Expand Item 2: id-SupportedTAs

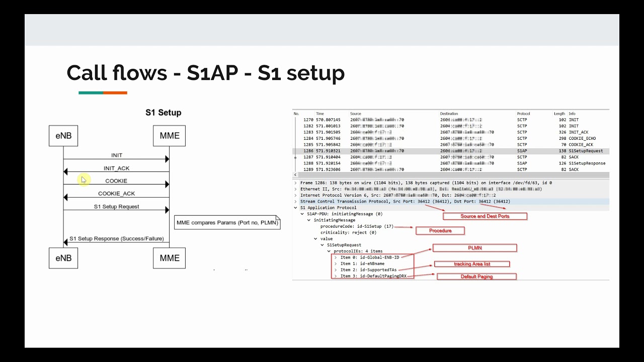coord(335,270)
